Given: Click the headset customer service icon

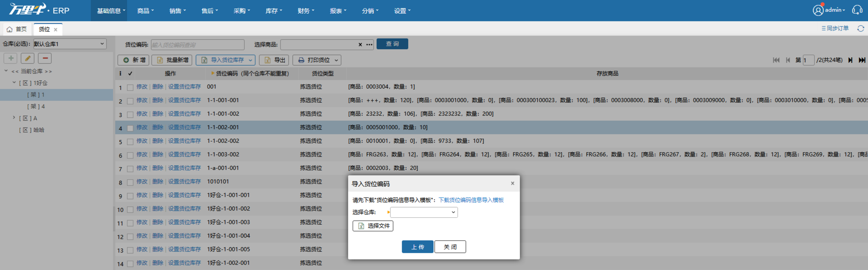Looking at the screenshot, I should pos(857,10).
